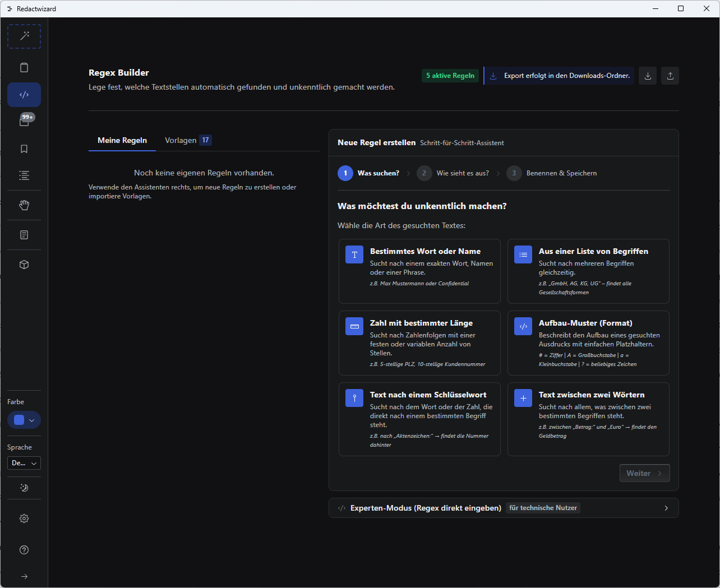Open the cube icon in sidebar
720x588 pixels.
pos(24,265)
